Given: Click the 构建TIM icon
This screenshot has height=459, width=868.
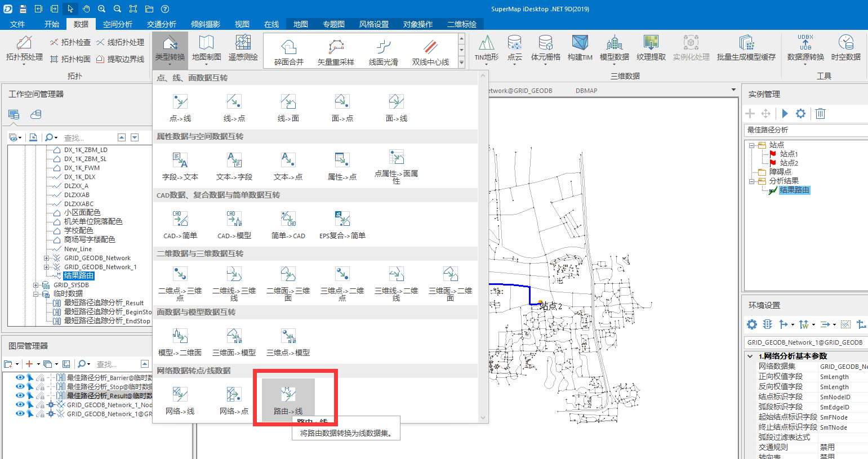Looking at the screenshot, I should 580,48.
